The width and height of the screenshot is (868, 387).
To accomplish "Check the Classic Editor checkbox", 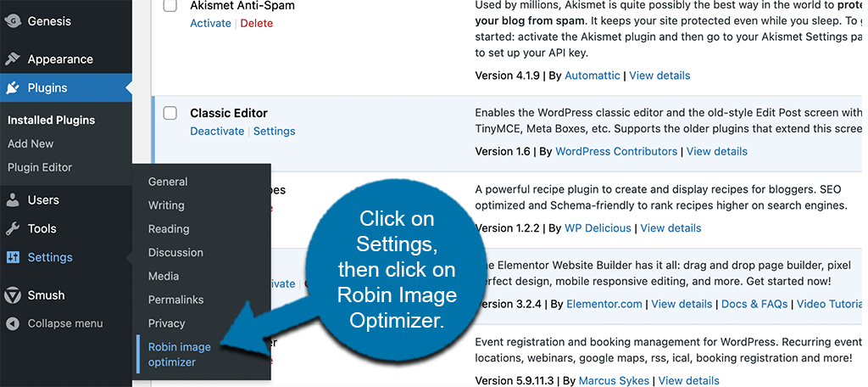I will (x=170, y=113).
